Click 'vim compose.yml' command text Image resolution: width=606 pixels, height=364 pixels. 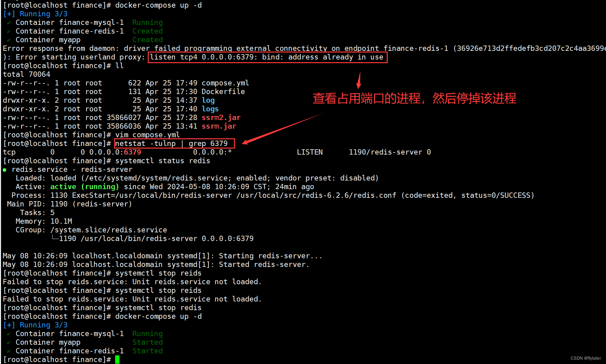click(147, 135)
